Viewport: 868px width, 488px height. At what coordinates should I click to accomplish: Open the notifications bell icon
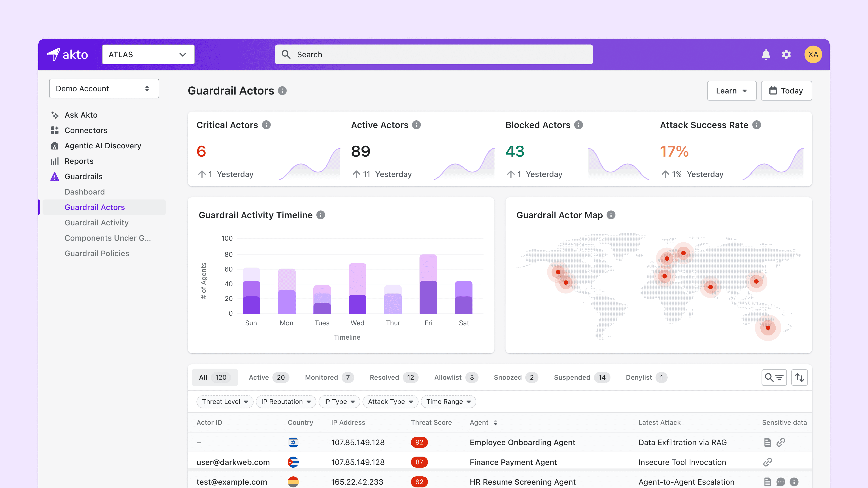(x=766, y=55)
